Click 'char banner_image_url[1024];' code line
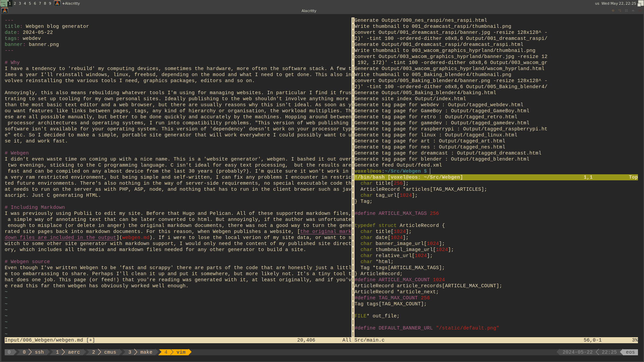 pyautogui.click(x=402, y=244)
